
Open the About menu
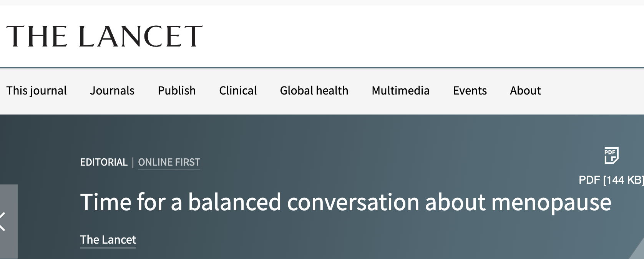click(525, 91)
